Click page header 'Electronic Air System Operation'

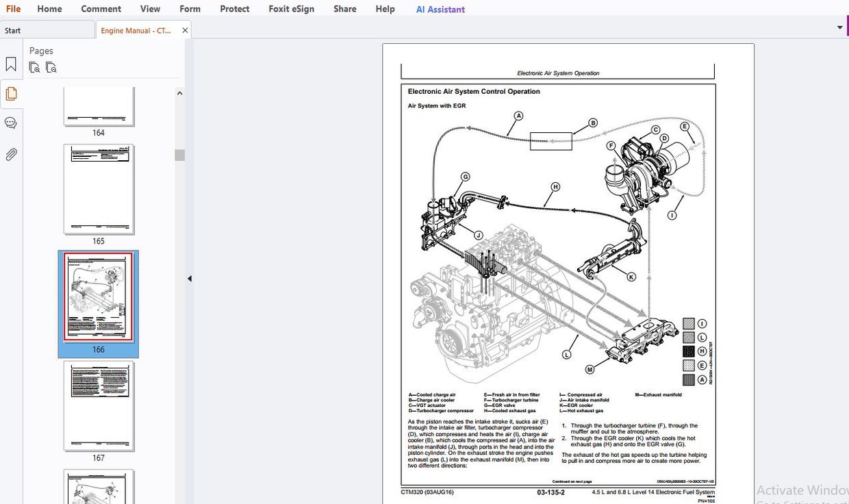(x=558, y=73)
